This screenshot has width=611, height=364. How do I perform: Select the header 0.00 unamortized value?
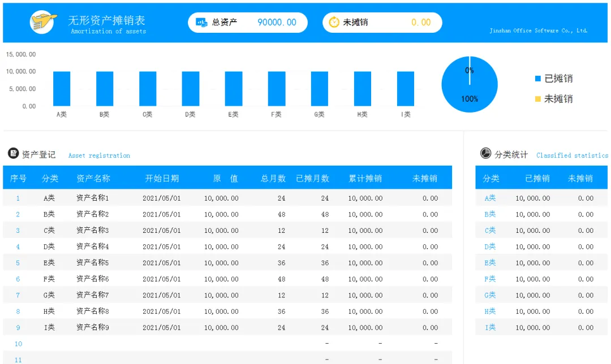pos(421,23)
